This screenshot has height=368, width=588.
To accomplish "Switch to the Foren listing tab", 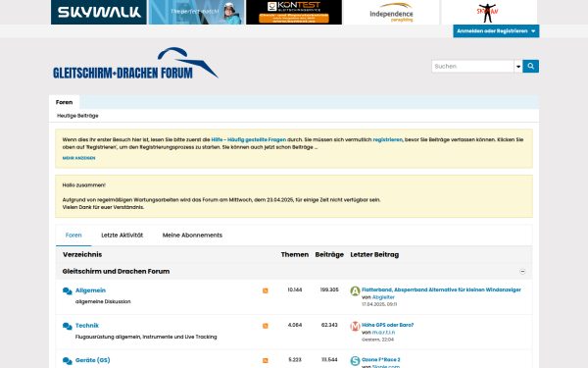I will [73, 236].
